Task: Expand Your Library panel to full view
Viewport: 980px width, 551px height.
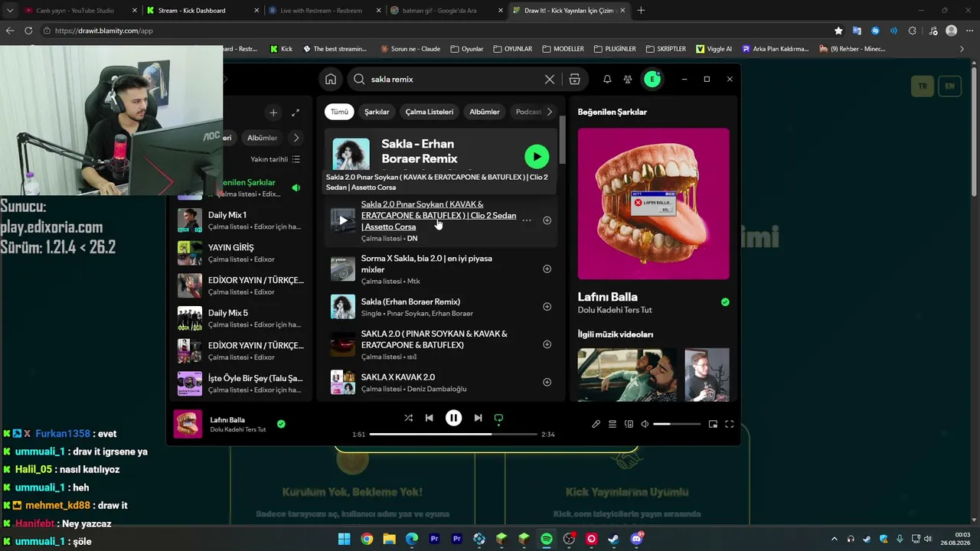Action: click(x=296, y=112)
